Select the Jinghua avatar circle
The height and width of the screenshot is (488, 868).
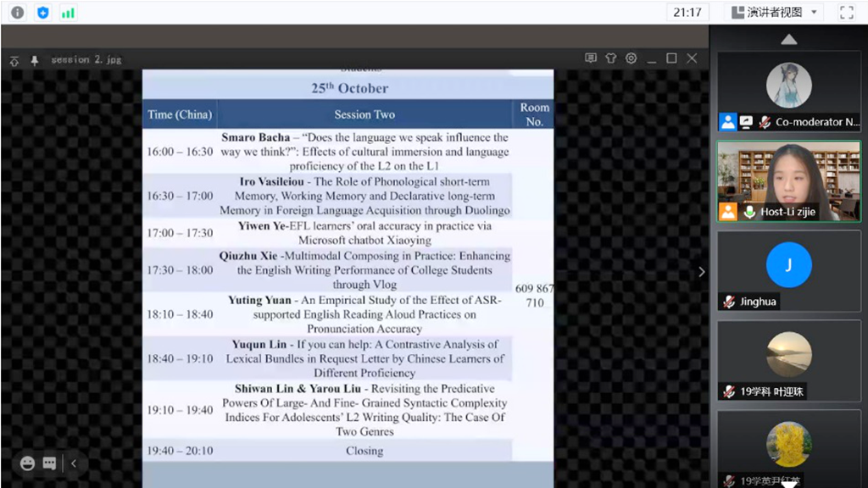(789, 264)
